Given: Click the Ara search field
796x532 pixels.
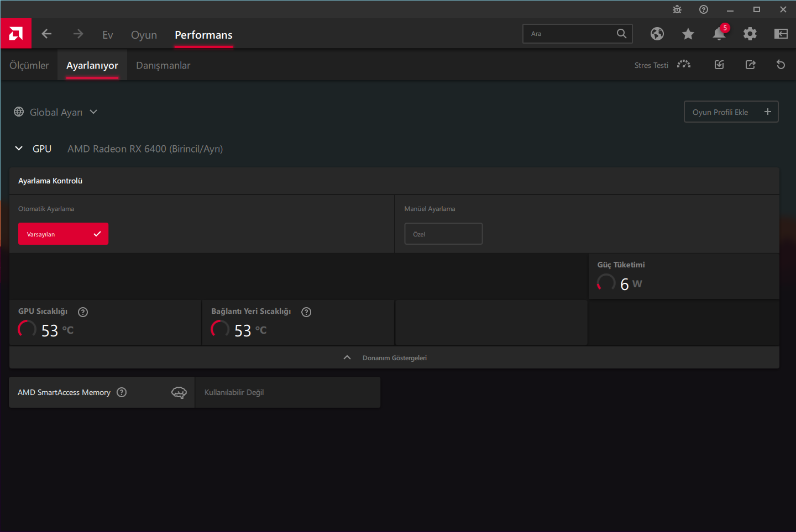Looking at the screenshot, I should (x=578, y=34).
